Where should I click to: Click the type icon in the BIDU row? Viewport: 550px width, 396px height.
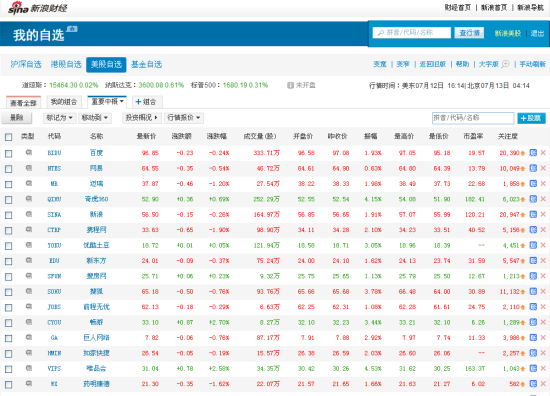pyautogui.click(x=29, y=153)
